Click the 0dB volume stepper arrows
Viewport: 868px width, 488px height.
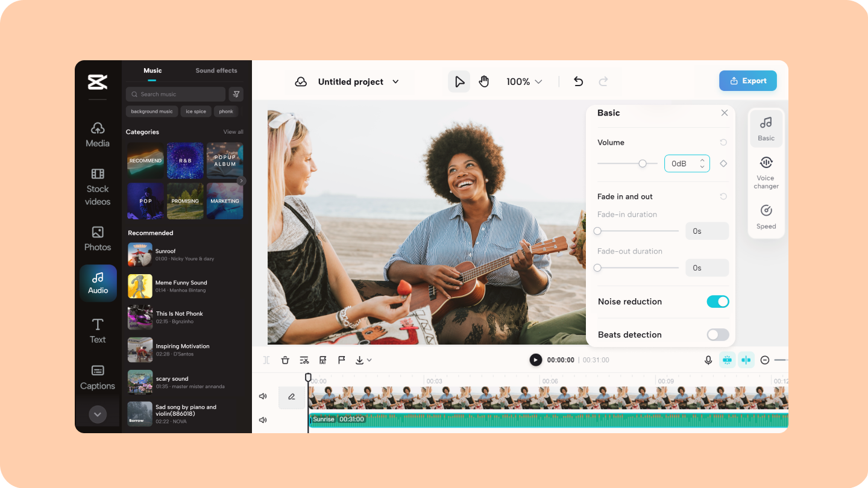702,163
